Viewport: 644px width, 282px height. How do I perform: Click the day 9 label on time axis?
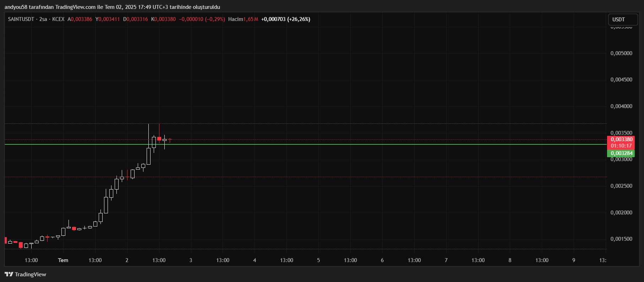tap(574, 260)
